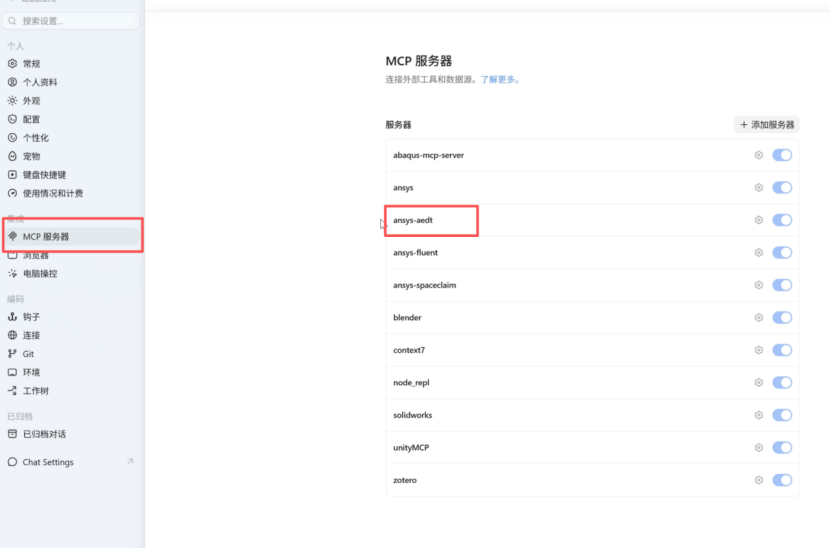
Task: Disable the solidworks server switch
Action: [x=782, y=415]
